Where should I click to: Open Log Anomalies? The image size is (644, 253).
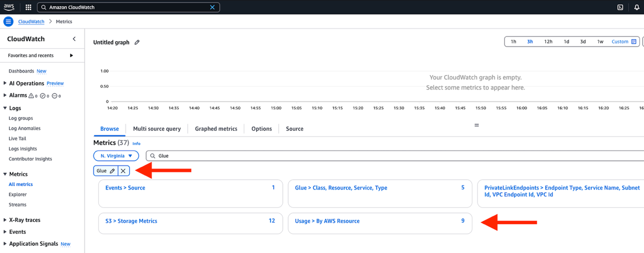coord(25,129)
